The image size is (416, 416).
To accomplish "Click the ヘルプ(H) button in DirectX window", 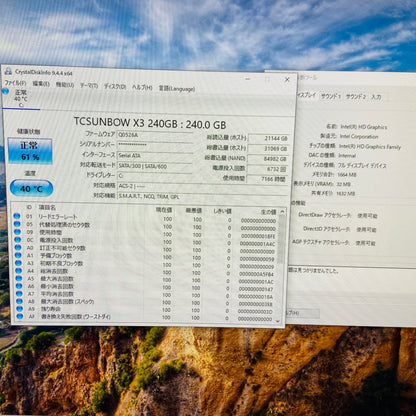I will 302,313.
